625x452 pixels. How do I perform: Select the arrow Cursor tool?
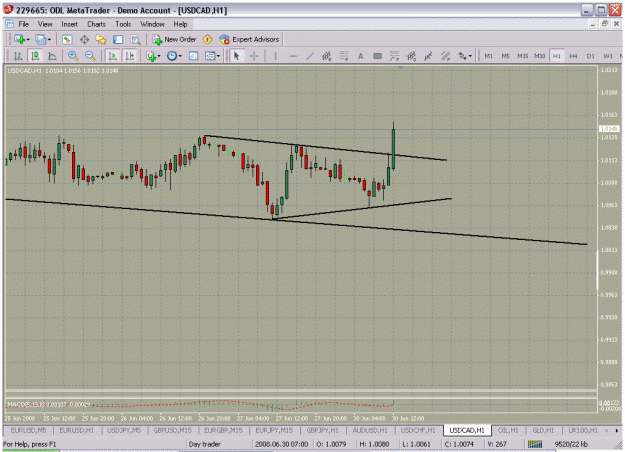236,56
